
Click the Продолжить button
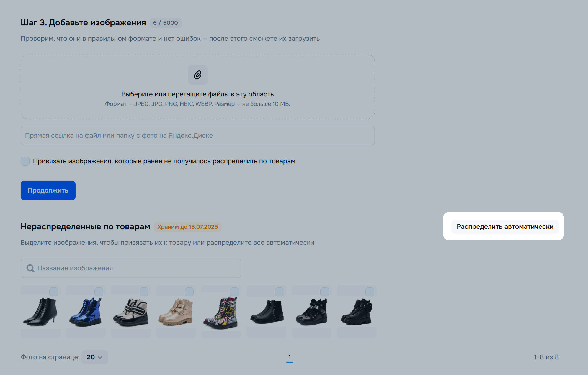[48, 190]
